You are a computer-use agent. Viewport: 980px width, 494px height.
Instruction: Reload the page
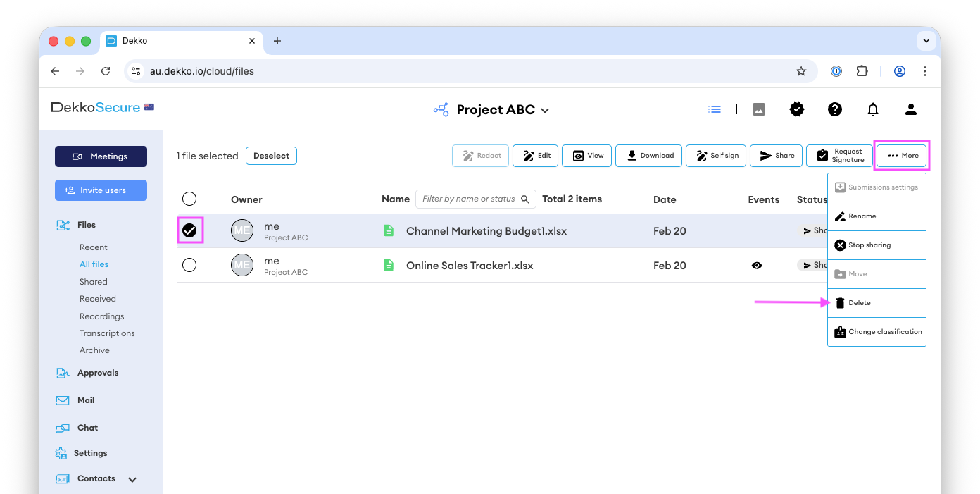tap(106, 71)
